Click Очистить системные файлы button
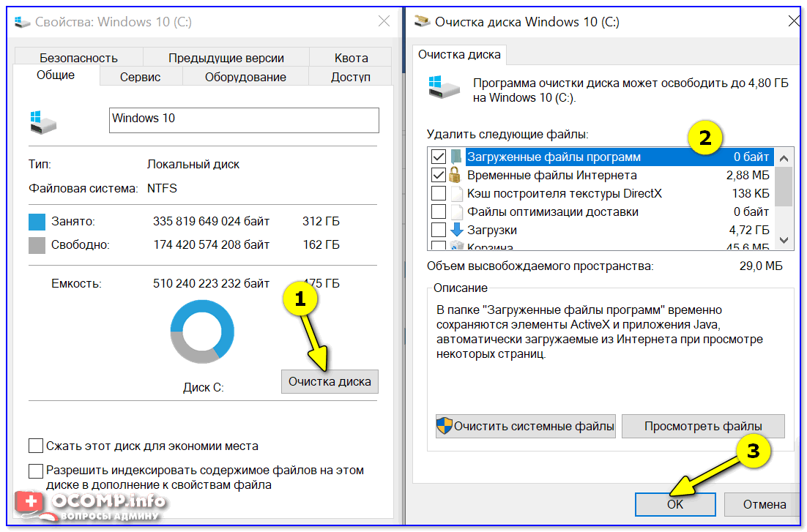Viewport: 807px width, 532px height. pyautogui.click(x=526, y=426)
